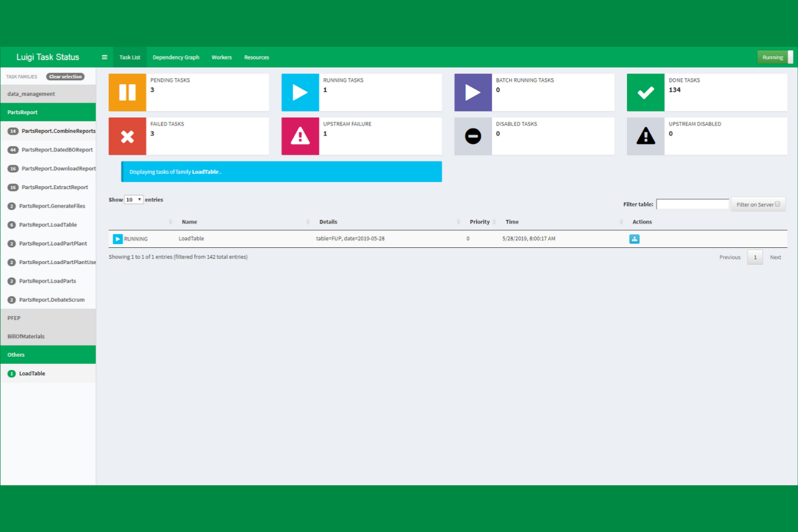Open the dependency graph action icon for LoadTable
The height and width of the screenshot is (532, 798).
634,238
